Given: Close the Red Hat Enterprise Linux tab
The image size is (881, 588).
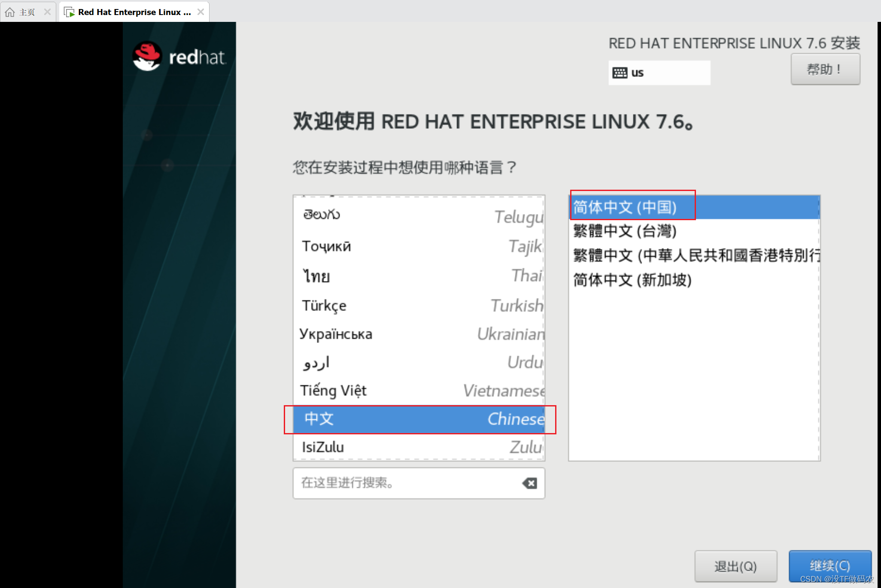Looking at the screenshot, I should (x=201, y=12).
